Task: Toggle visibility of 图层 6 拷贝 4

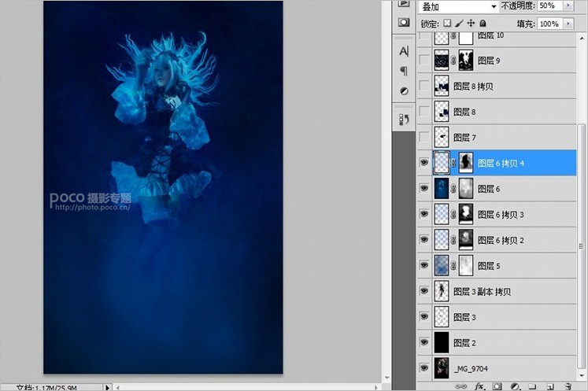Action: (425, 163)
